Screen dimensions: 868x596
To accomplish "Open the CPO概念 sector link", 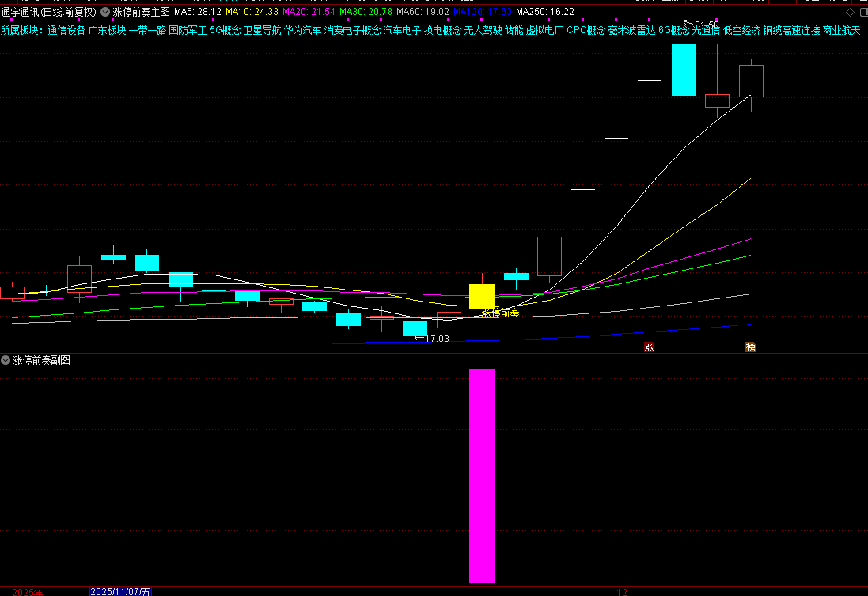I will 586,30.
